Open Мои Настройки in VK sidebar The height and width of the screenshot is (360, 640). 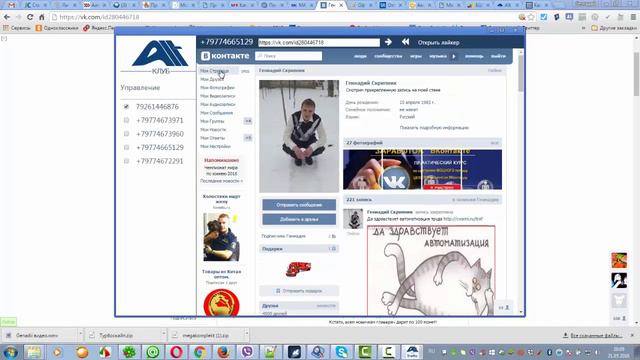click(x=215, y=146)
